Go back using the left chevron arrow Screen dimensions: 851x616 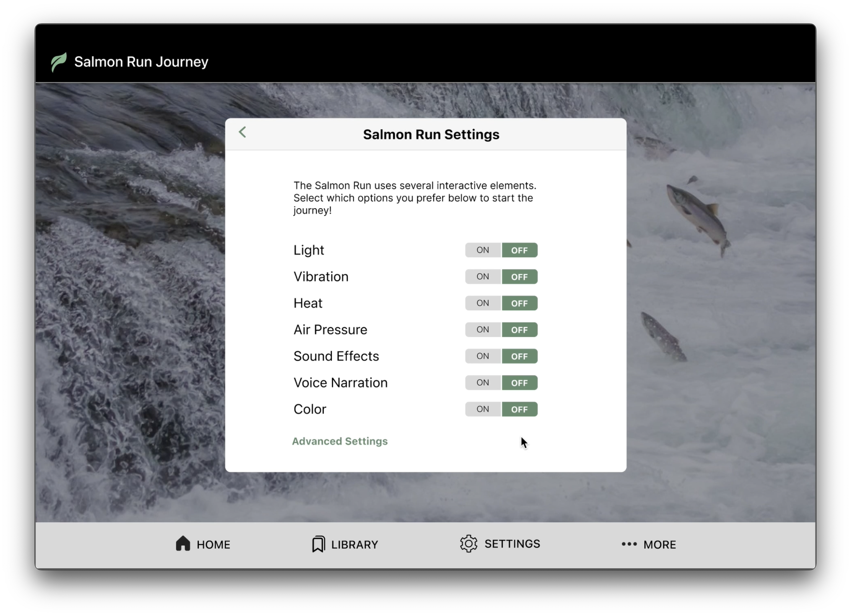(x=242, y=132)
